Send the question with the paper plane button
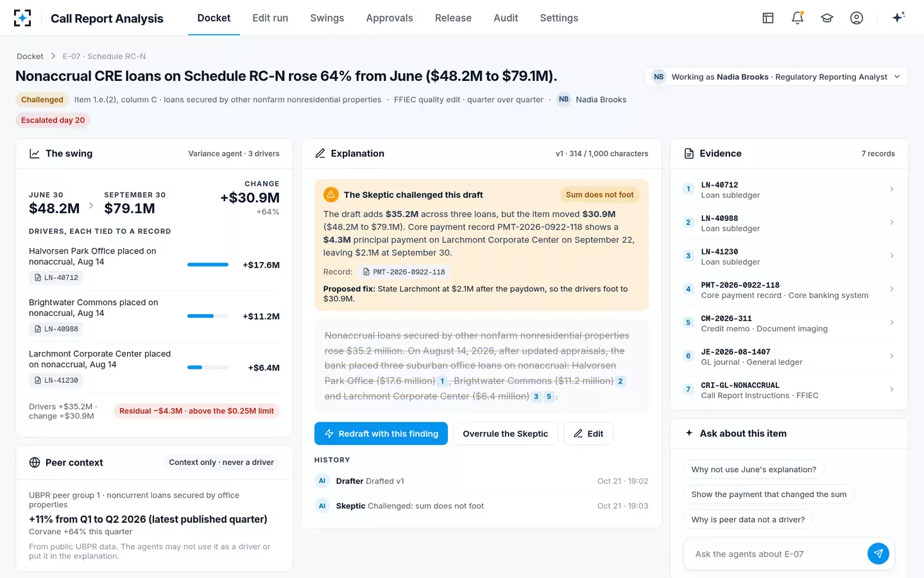924x578 pixels. [878, 554]
